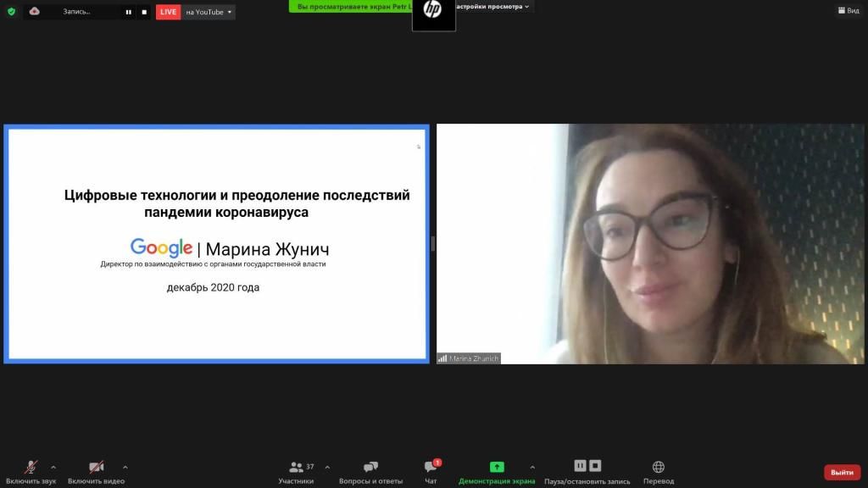The image size is (868, 488).
Task: Expand screen share options arrow
Action: tap(532, 468)
